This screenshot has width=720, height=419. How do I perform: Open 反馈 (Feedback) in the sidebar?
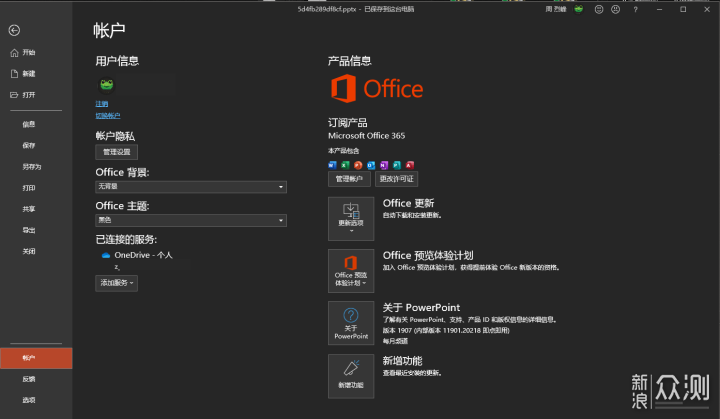click(x=29, y=379)
